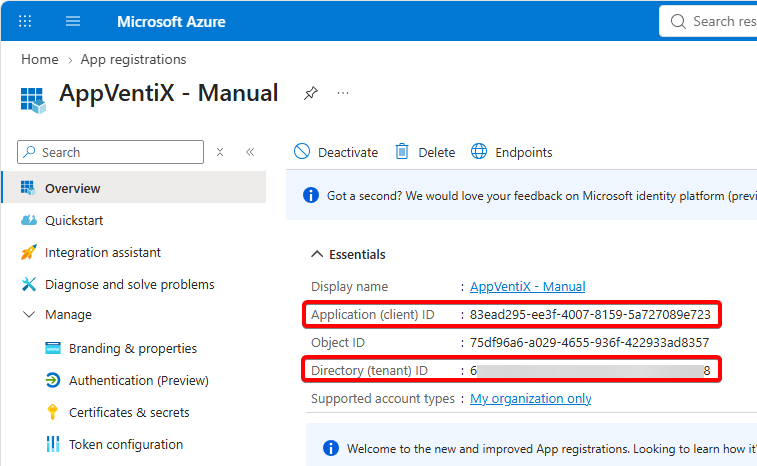Viewport: 757px width, 466px height.
Task: Click the Branding & properties icon
Action: (53, 348)
